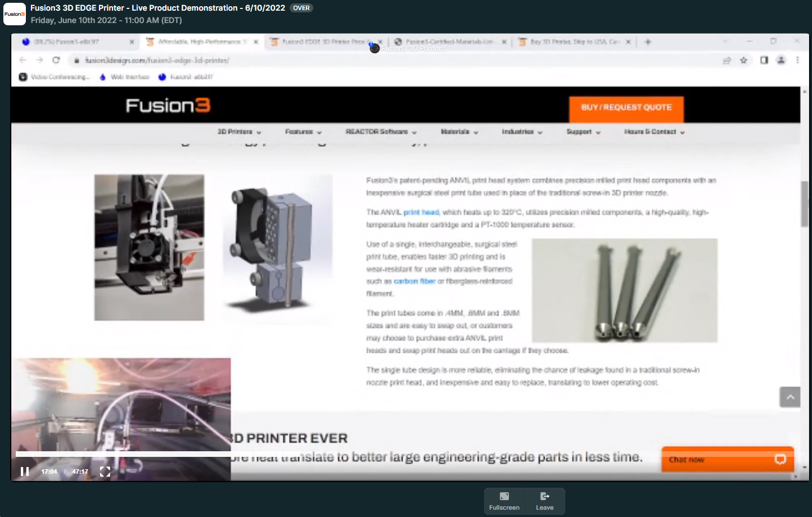Click the webcam picture-in-picture overlay
The width and height of the screenshot is (812, 517).
click(121, 419)
